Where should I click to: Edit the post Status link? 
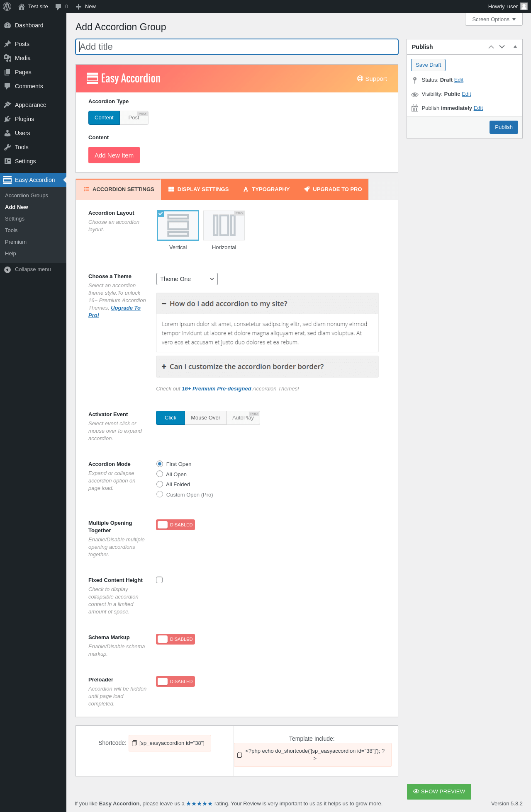point(459,80)
